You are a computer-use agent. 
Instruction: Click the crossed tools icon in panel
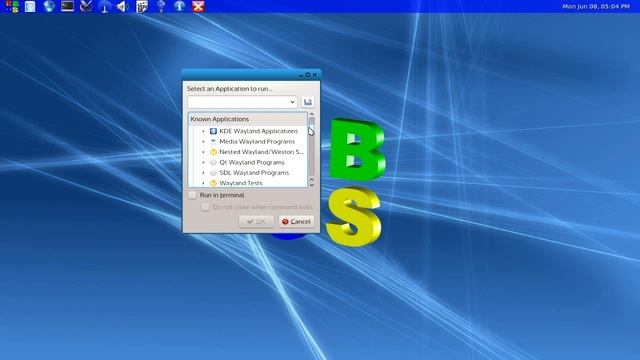coord(86,6)
